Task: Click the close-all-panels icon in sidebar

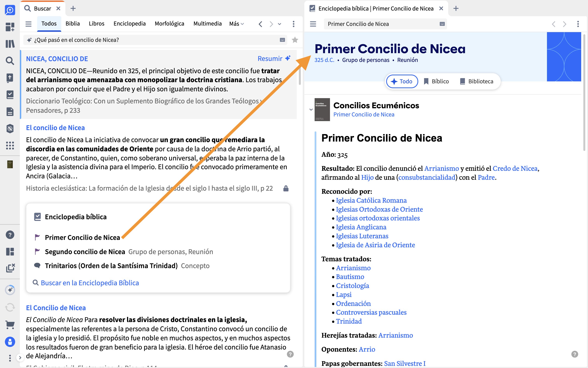Action: [10, 268]
